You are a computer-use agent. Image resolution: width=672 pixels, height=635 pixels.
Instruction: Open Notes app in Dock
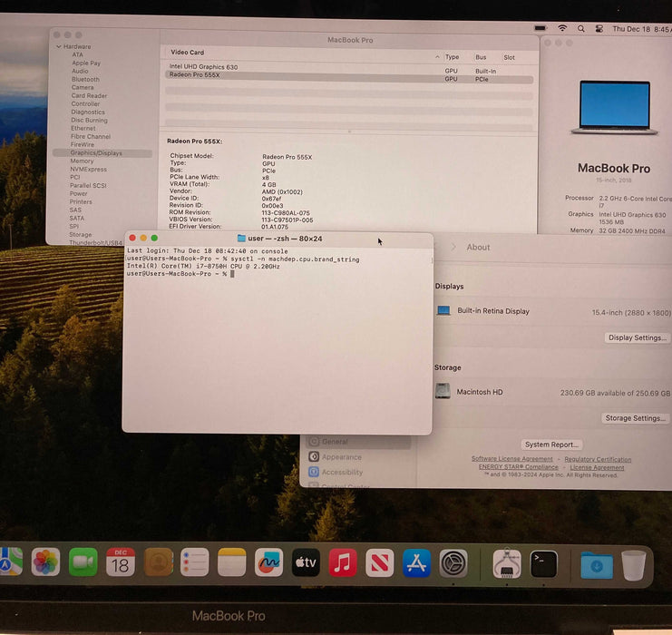[x=232, y=562]
